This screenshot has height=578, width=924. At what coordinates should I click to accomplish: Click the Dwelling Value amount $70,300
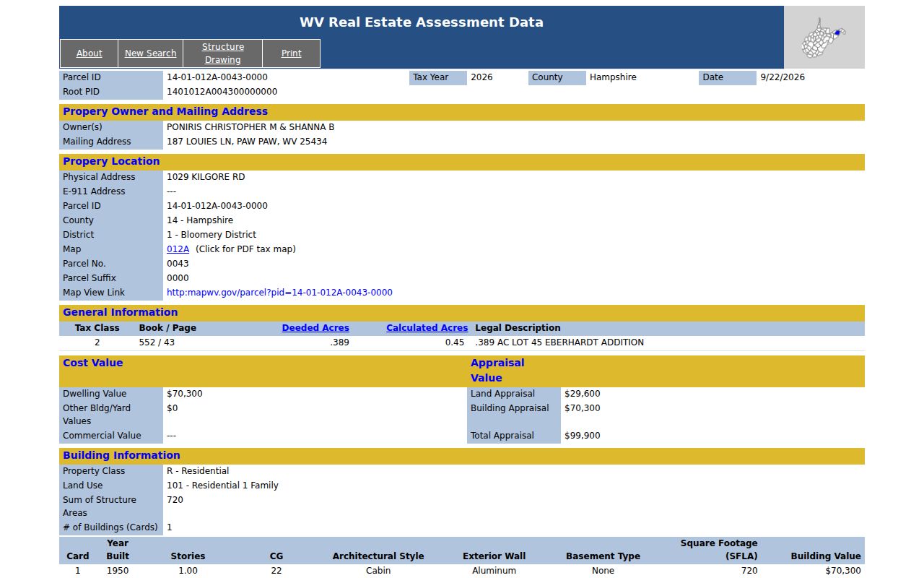pyautogui.click(x=184, y=394)
